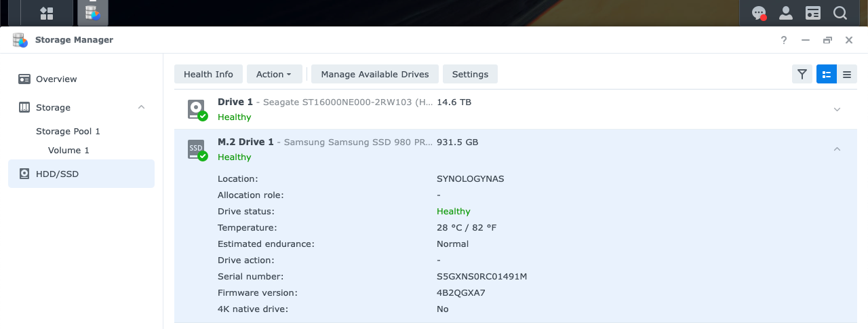Click the Serial number label
This screenshot has height=329, width=868.
coord(250,277)
